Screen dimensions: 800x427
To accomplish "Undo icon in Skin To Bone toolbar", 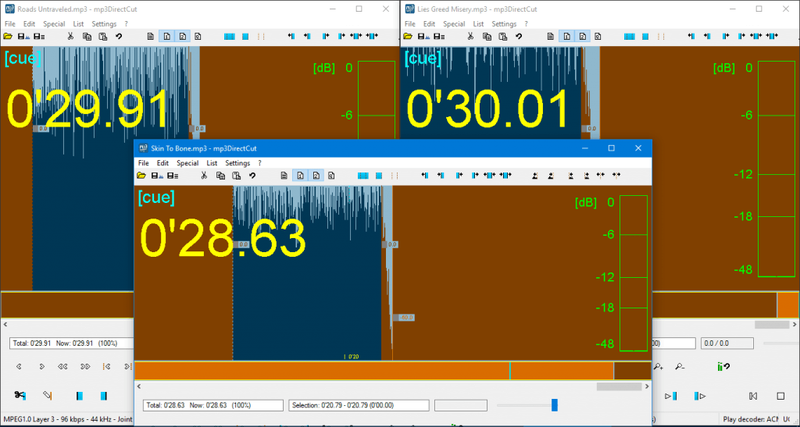I will click(x=252, y=175).
